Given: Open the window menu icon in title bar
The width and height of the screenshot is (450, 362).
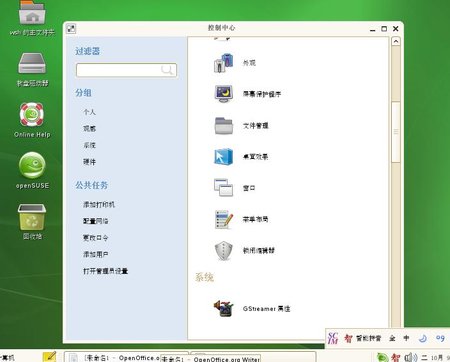Looking at the screenshot, I should click(71, 29).
